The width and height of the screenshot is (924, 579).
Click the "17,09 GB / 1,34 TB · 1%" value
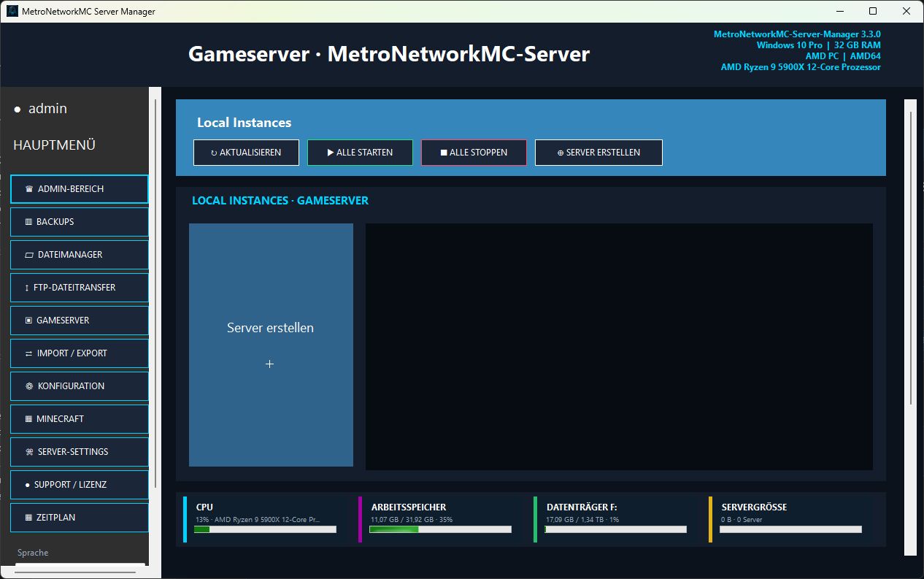(x=582, y=520)
